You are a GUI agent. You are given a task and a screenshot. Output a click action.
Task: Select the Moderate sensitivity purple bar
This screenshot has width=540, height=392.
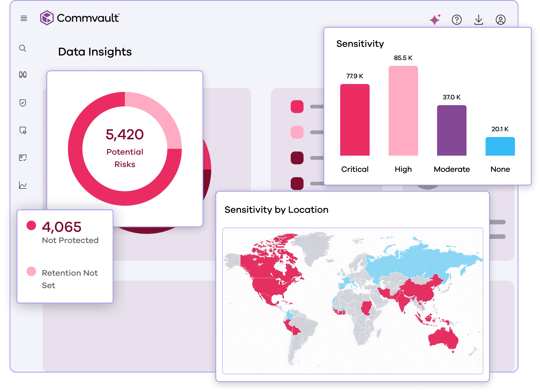[x=452, y=130]
